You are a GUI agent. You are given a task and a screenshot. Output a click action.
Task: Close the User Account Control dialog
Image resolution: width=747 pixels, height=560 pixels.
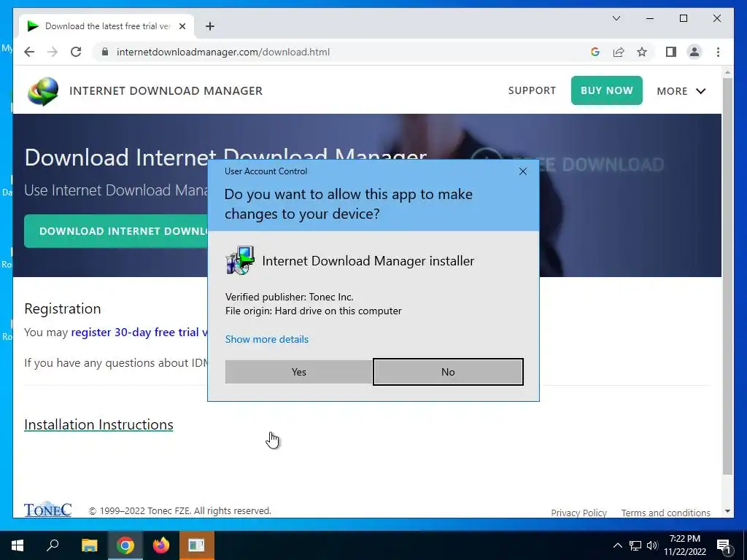click(x=522, y=171)
